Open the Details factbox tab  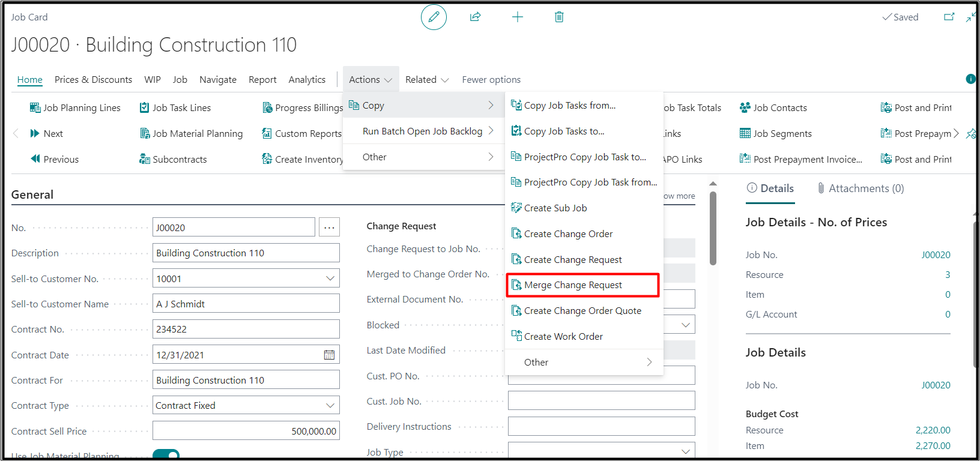(770, 188)
